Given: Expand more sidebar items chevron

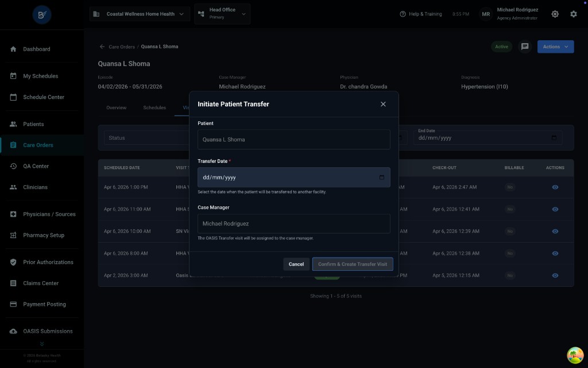Looking at the screenshot, I should (x=42, y=344).
